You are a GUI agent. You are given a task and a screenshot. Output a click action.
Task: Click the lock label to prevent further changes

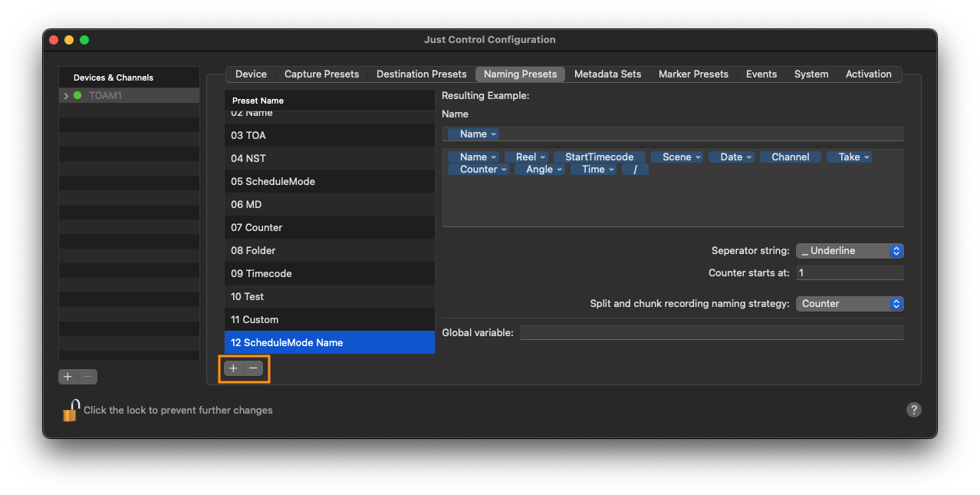178,411
